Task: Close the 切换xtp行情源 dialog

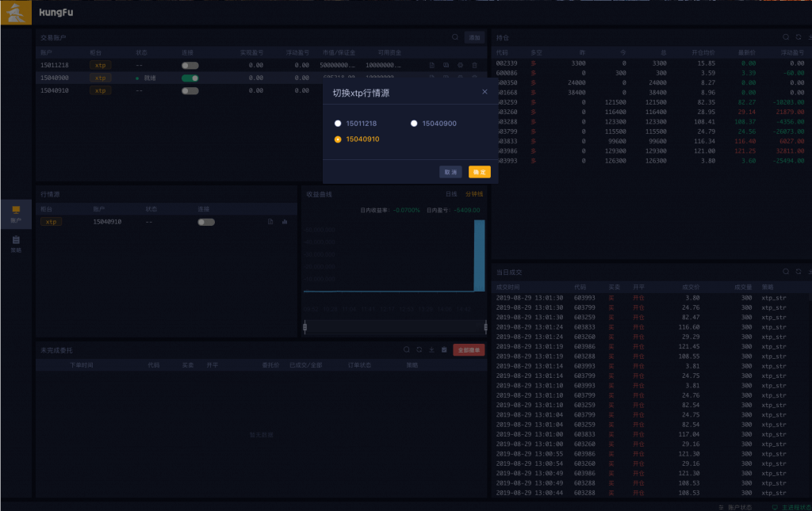Action: click(x=485, y=92)
